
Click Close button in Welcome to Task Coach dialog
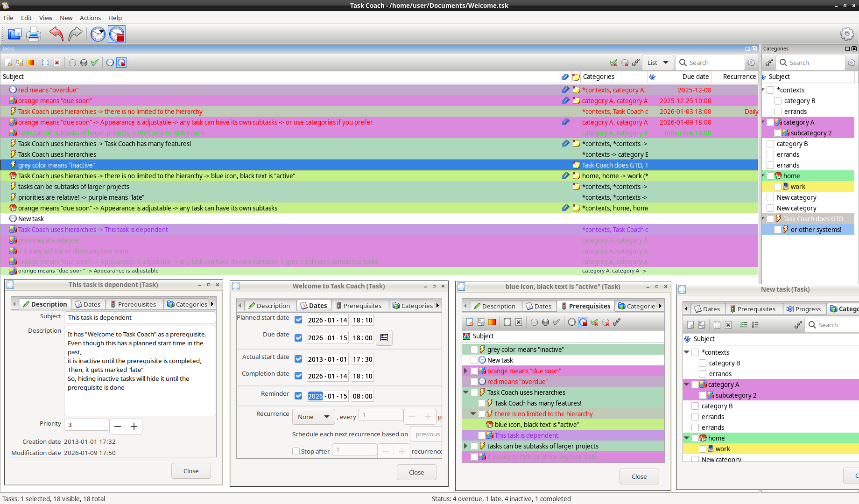coord(416,472)
